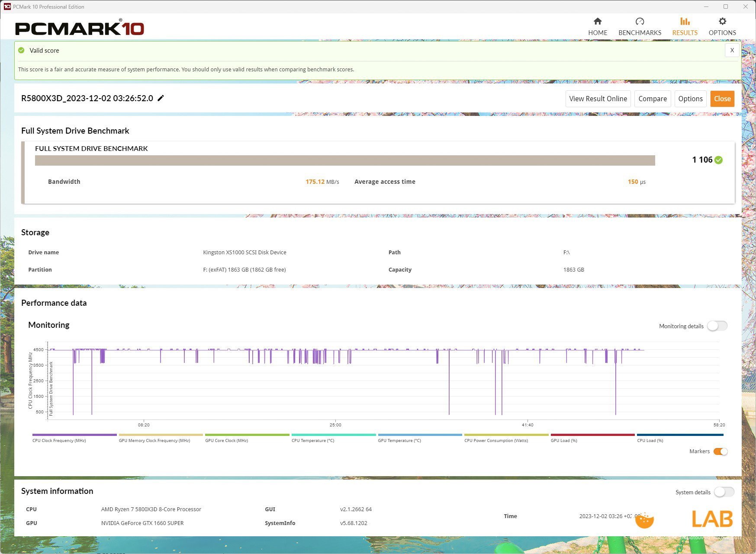Maximize the PCMark 10 window
This screenshot has width=756, height=554.
coord(726,6)
